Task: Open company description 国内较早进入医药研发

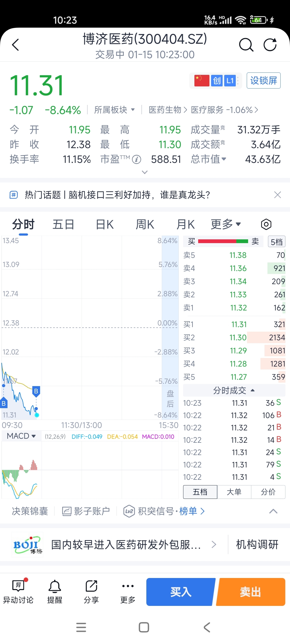Action: [126, 544]
